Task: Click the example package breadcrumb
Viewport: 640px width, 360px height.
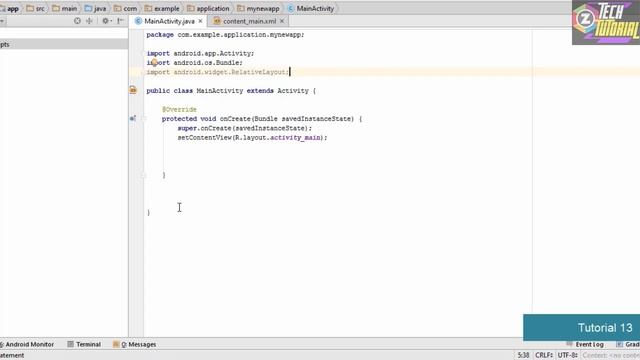Action: 162,8
